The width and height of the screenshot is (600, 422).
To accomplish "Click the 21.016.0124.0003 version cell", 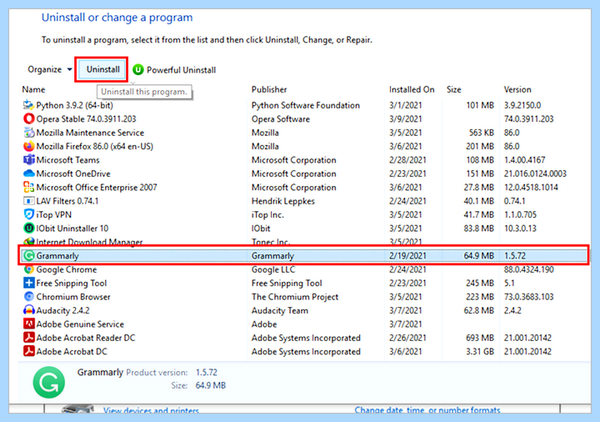I will [x=535, y=174].
